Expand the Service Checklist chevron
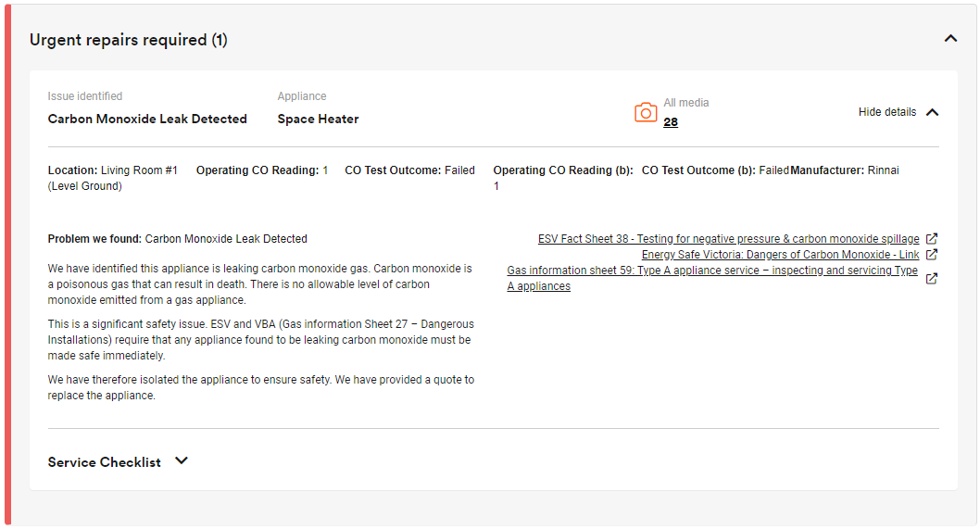The width and height of the screenshot is (980, 529). click(182, 460)
